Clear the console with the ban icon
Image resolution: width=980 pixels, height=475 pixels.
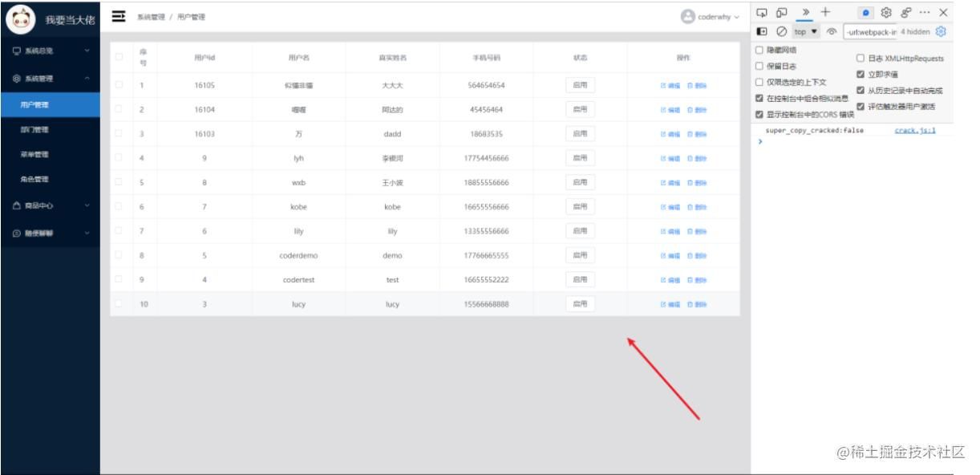780,32
